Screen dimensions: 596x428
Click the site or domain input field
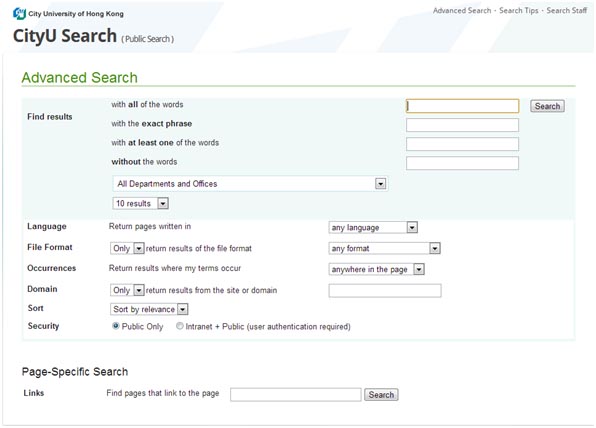[x=385, y=290]
